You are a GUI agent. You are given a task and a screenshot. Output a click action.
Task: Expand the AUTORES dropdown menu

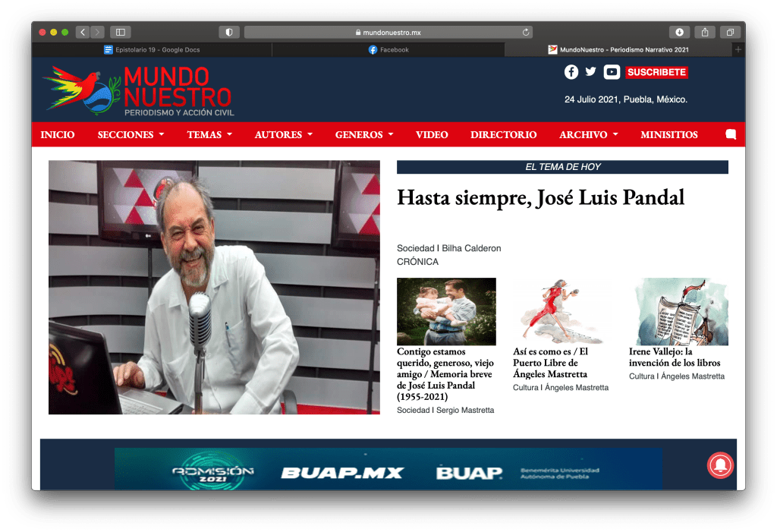(x=283, y=134)
